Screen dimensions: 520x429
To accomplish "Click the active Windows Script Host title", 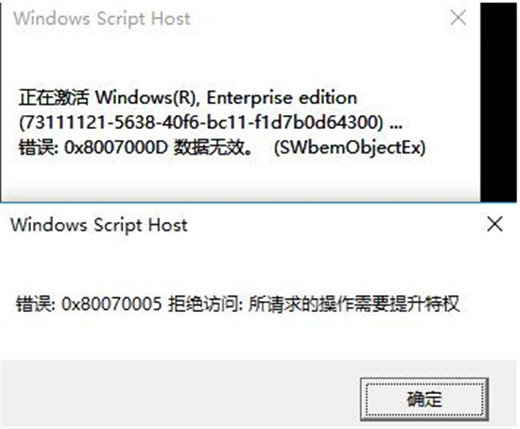I will [x=99, y=225].
